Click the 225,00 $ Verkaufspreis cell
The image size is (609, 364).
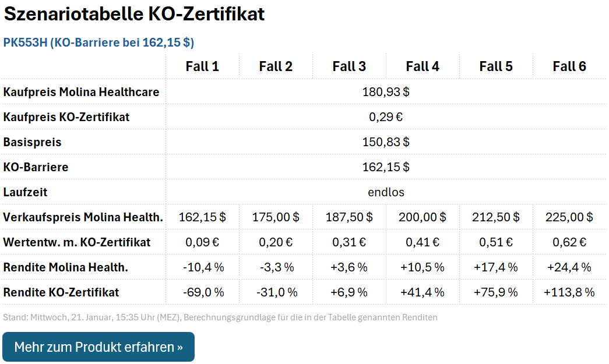[x=569, y=217]
